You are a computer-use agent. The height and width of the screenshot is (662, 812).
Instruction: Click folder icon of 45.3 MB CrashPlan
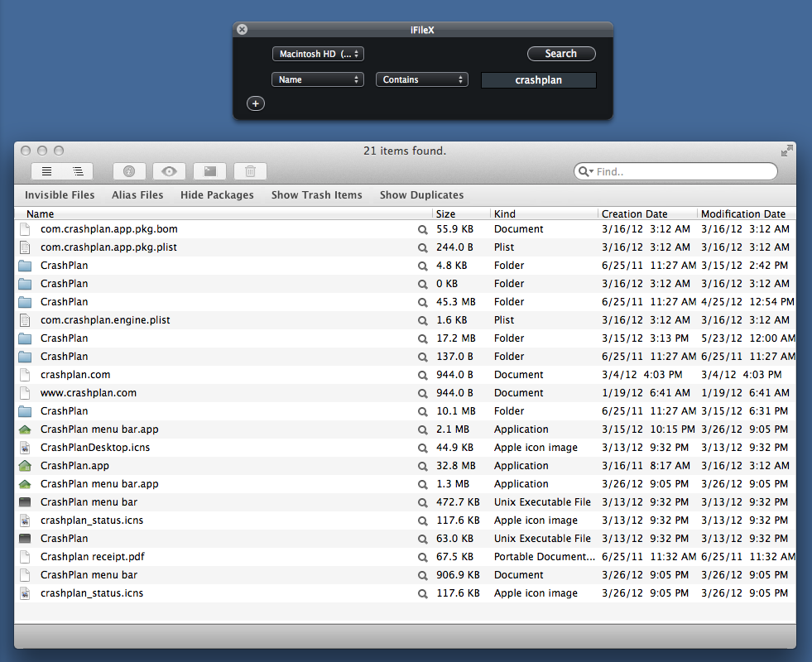click(x=25, y=302)
